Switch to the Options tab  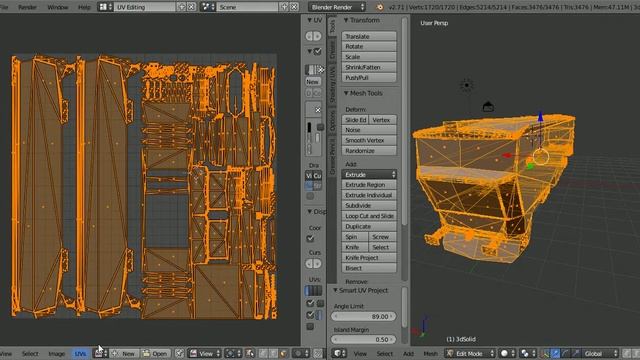(x=332, y=121)
